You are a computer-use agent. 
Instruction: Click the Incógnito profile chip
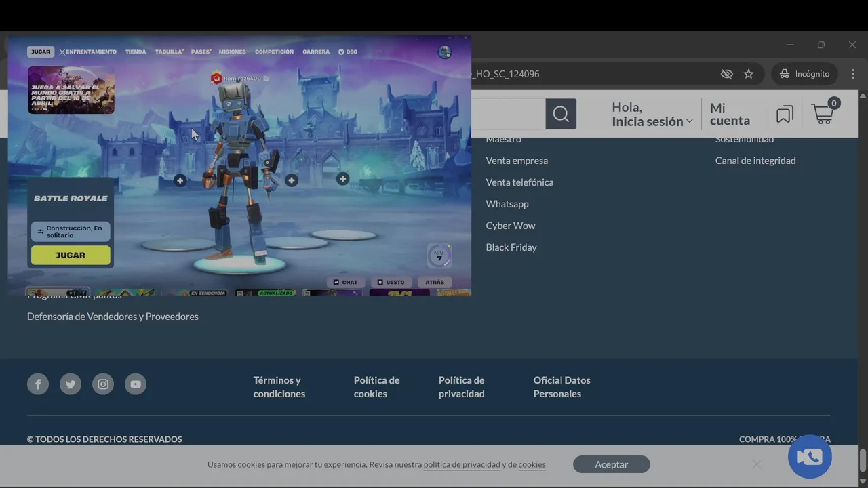point(804,74)
